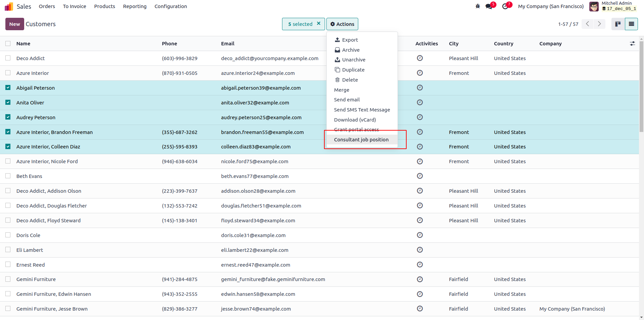Uncheck Abigail Peterson's checkbox
The image size is (644, 320).
point(8,88)
